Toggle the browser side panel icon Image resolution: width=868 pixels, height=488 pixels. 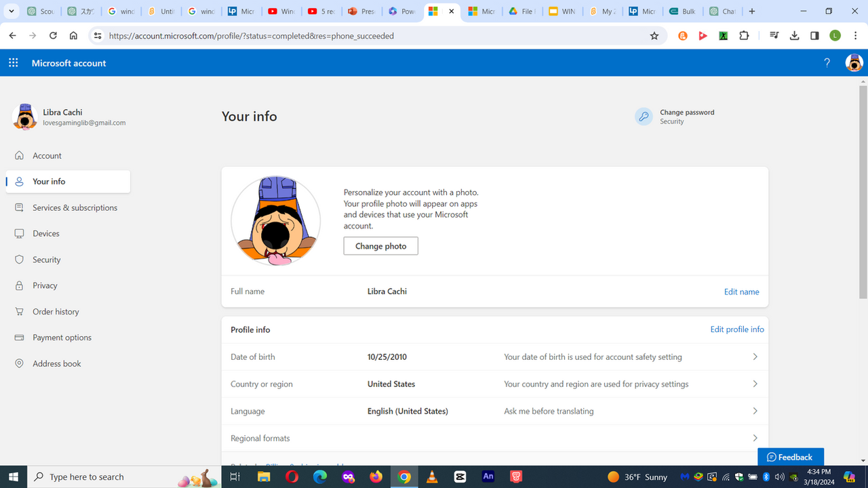[814, 36]
